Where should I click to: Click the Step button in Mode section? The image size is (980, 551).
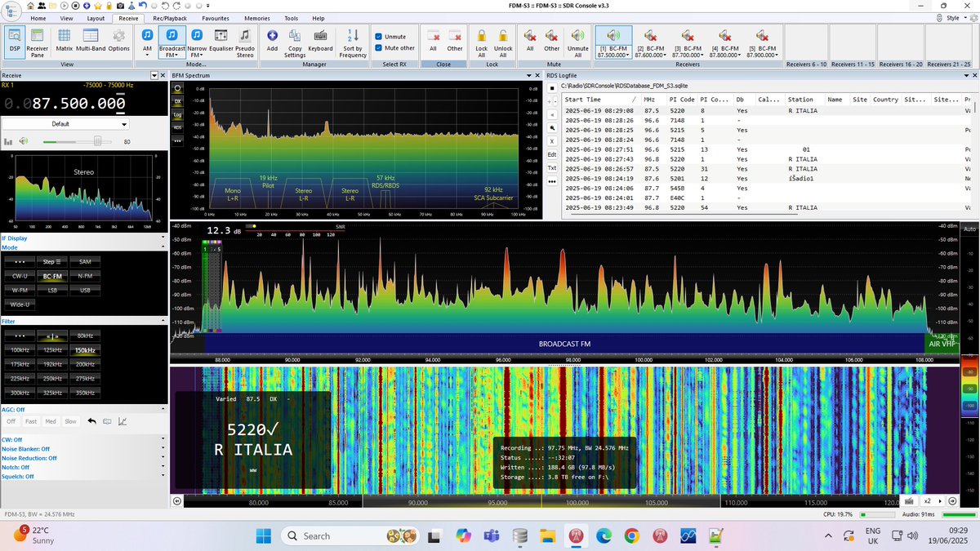point(51,261)
